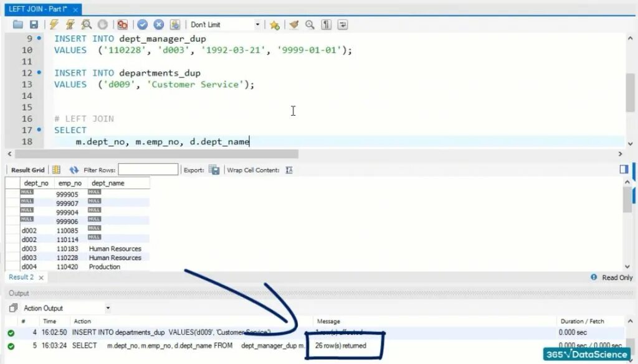The width and height of the screenshot is (638, 364).
Task: Select the Result 2 tab
Action: pos(21,277)
